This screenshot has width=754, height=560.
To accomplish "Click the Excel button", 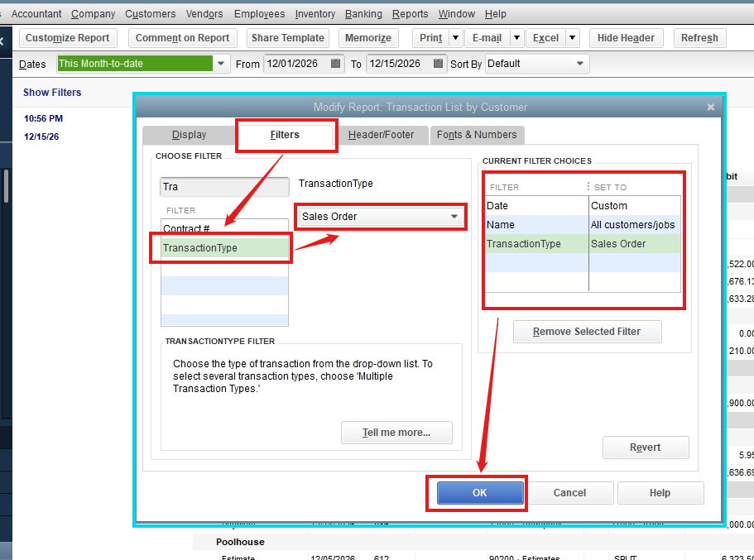I will pos(545,38).
